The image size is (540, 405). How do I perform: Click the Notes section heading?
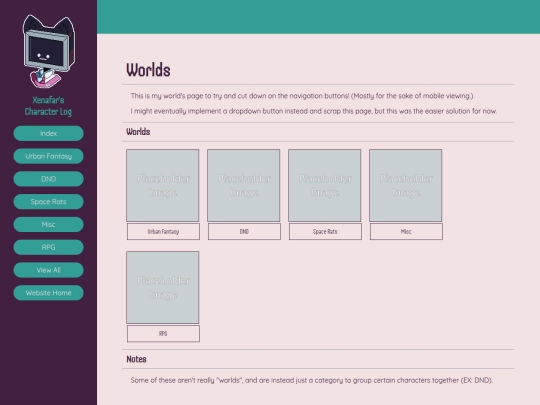[136, 359]
